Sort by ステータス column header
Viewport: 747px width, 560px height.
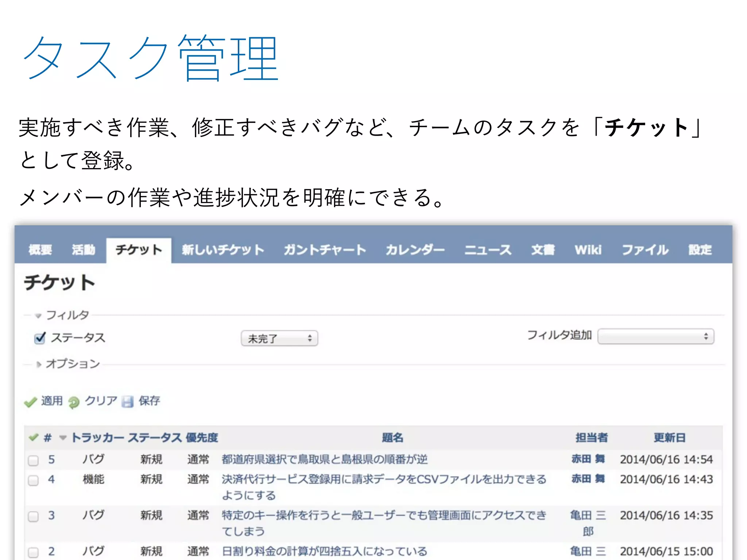click(155, 437)
